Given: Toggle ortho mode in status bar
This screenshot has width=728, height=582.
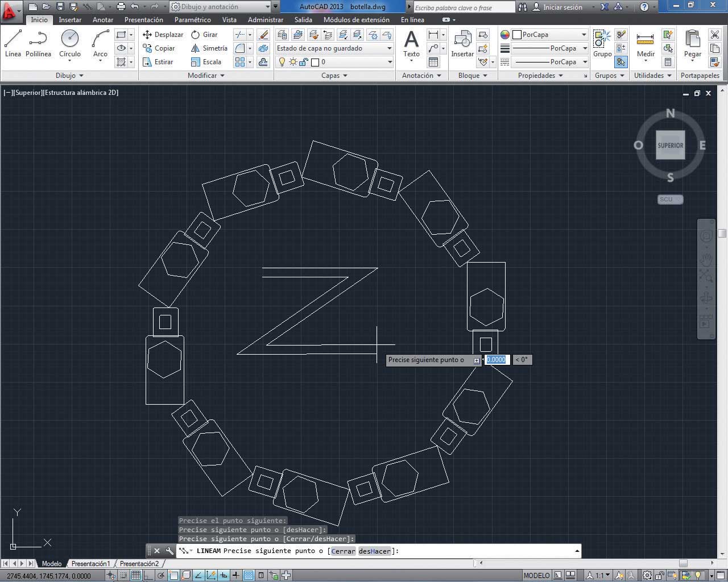Looking at the screenshot, I should 148,575.
